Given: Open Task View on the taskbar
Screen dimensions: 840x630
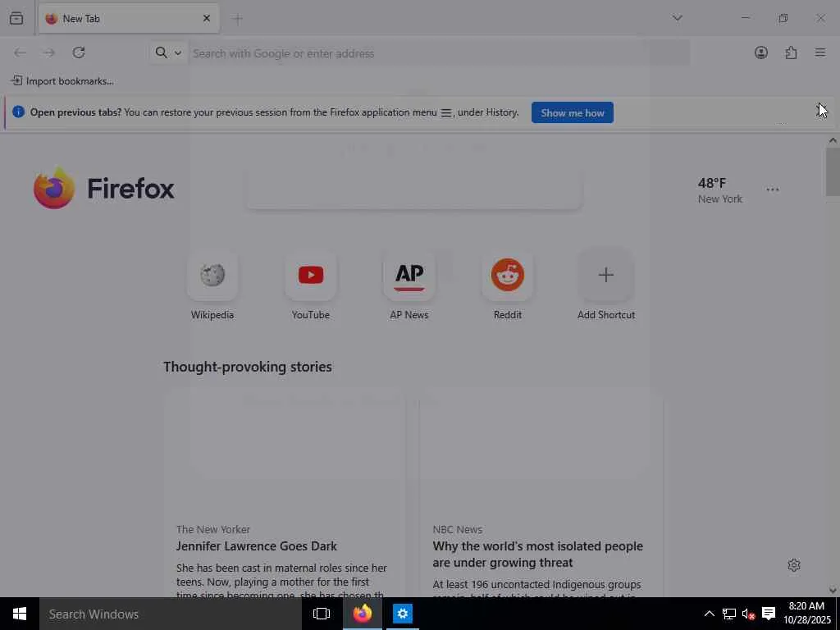Looking at the screenshot, I should [x=322, y=614].
